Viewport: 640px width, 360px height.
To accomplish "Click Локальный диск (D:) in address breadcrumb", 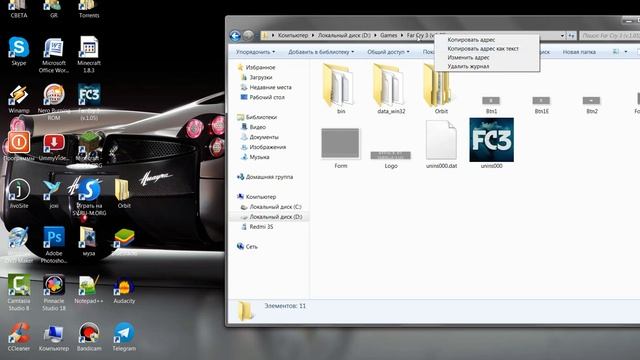I will 344,36.
